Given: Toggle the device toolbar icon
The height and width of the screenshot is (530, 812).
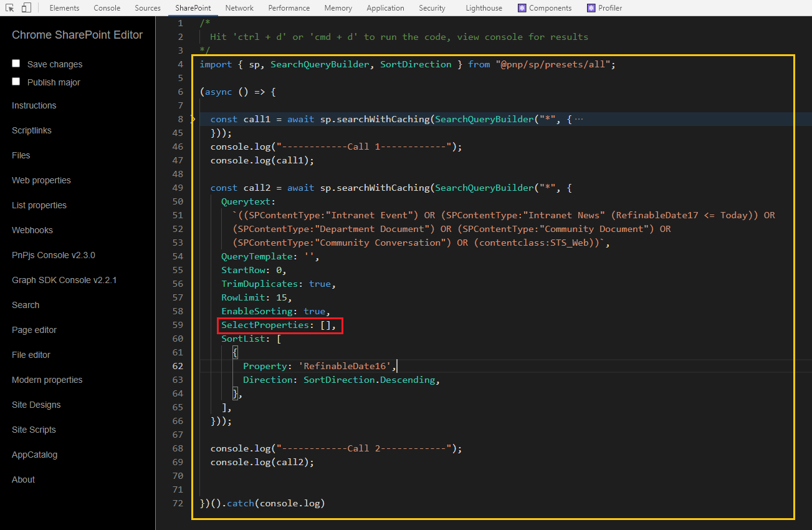Looking at the screenshot, I should [x=26, y=8].
